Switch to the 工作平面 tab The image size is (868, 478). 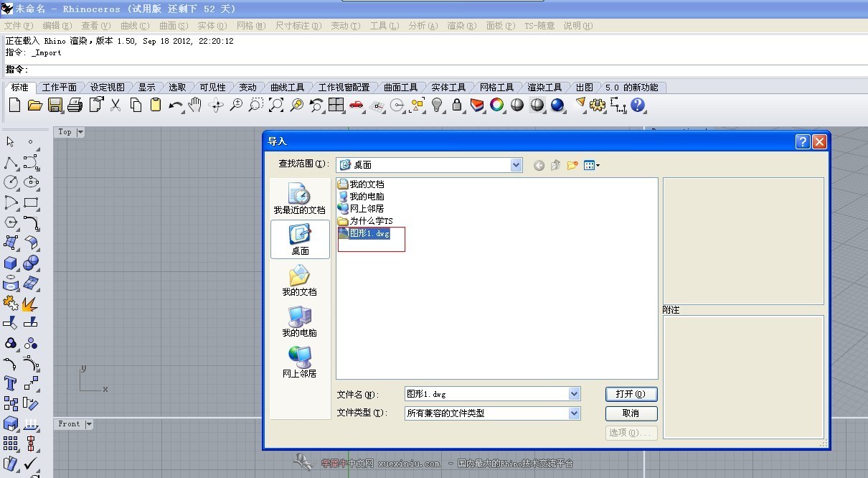(60, 87)
